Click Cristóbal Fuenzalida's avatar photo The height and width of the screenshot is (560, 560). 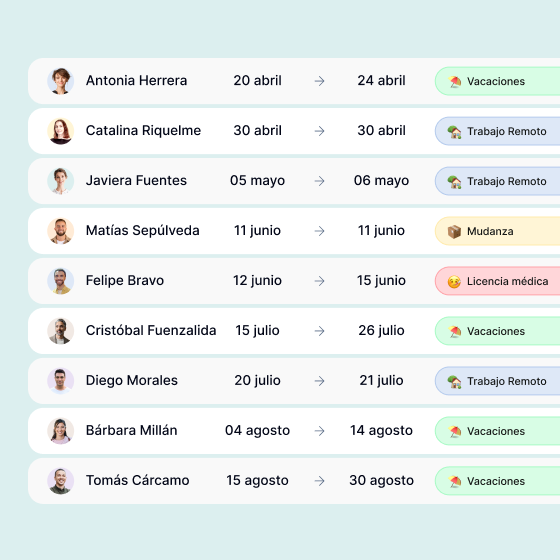61,331
